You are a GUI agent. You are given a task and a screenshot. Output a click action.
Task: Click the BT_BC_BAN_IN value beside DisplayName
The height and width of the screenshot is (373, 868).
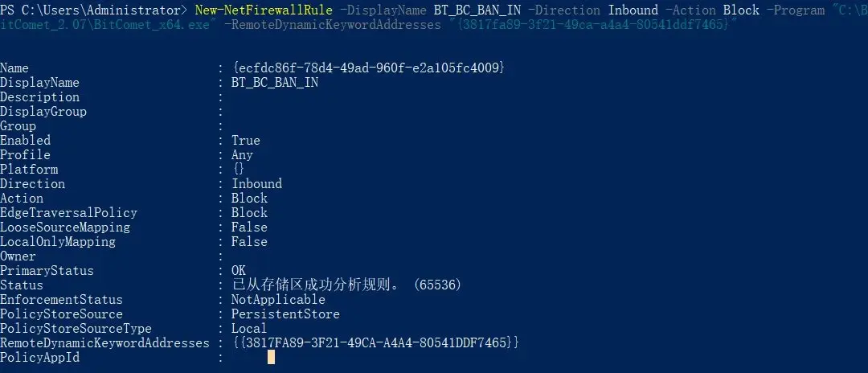point(275,83)
